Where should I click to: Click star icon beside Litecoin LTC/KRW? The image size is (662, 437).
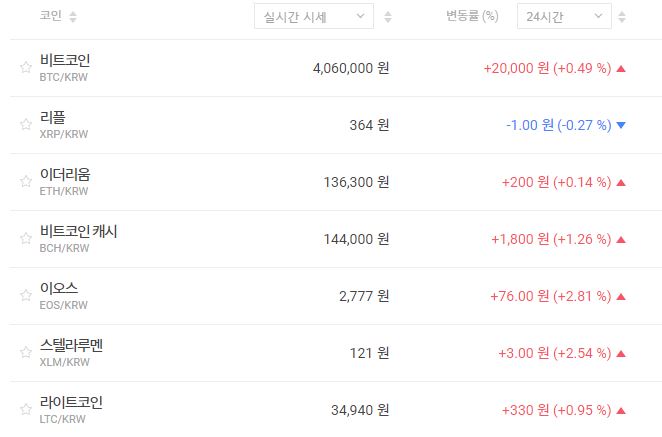tap(26, 410)
